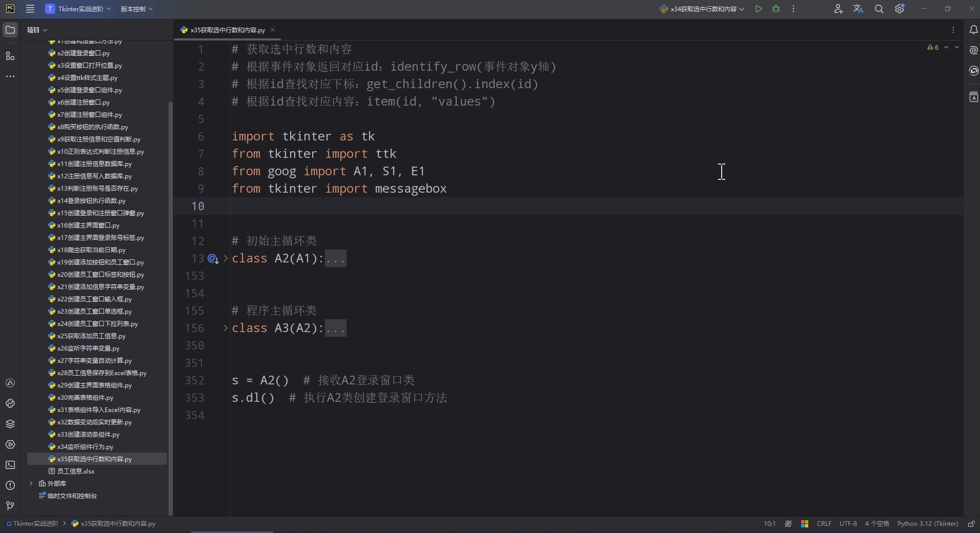Expand folded code of class A3(A2)
This screenshot has height=533, width=980.
[336, 329]
